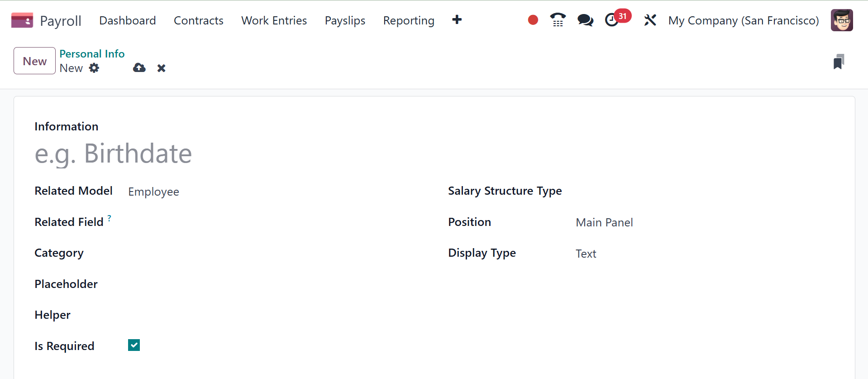Open the Reporting menu
This screenshot has height=379, width=868.
pos(408,20)
